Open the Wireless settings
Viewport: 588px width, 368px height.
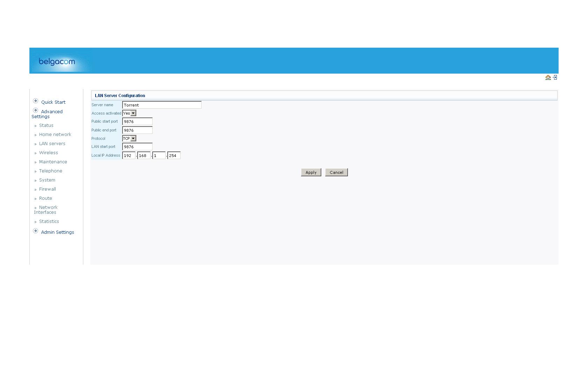[49, 153]
